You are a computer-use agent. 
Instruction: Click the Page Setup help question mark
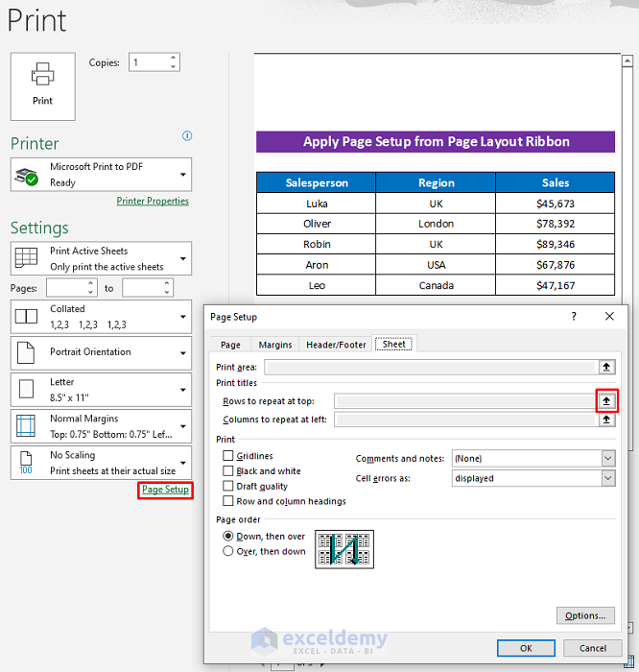tap(574, 316)
